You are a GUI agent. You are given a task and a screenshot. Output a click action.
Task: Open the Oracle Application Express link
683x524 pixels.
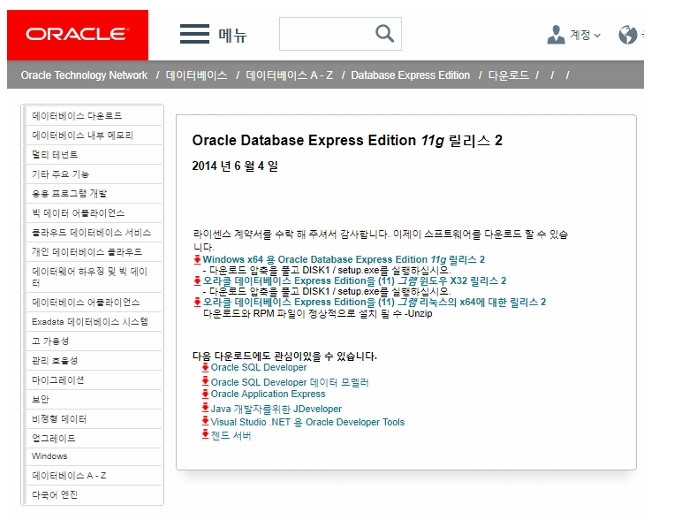268,394
